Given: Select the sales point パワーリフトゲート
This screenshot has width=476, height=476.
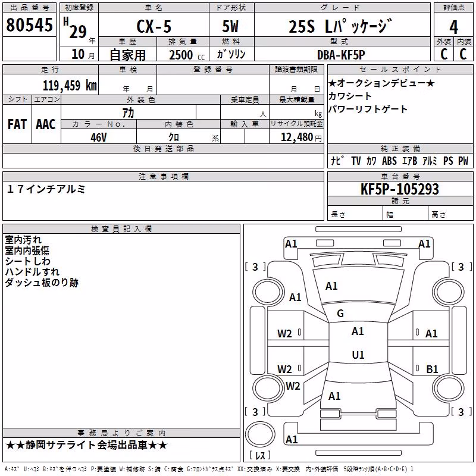Looking at the screenshot, I should click(368, 109).
